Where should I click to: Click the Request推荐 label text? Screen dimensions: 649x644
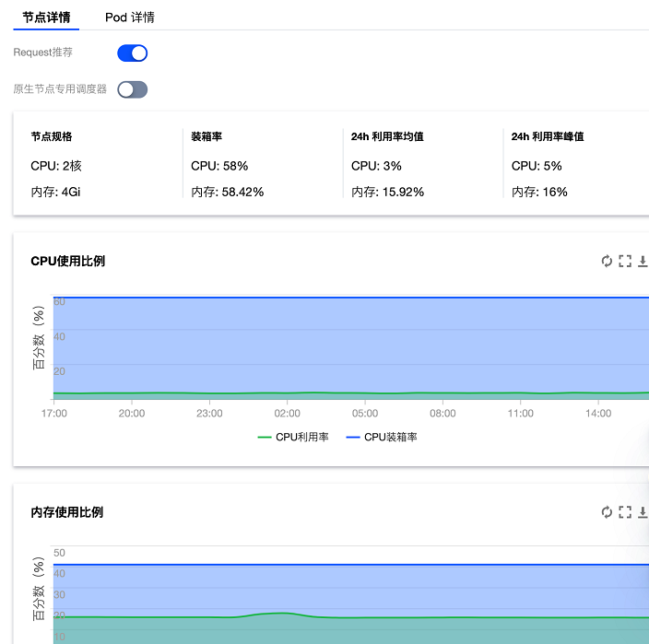[43, 53]
